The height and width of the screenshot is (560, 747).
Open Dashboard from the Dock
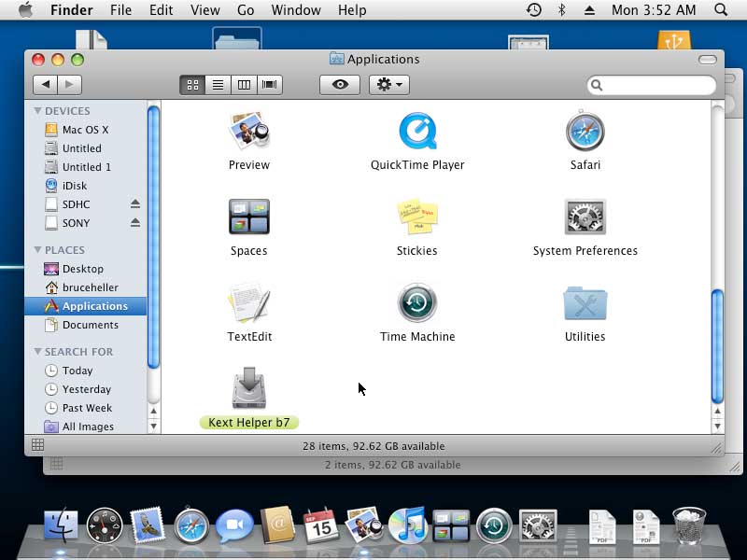pos(105,525)
